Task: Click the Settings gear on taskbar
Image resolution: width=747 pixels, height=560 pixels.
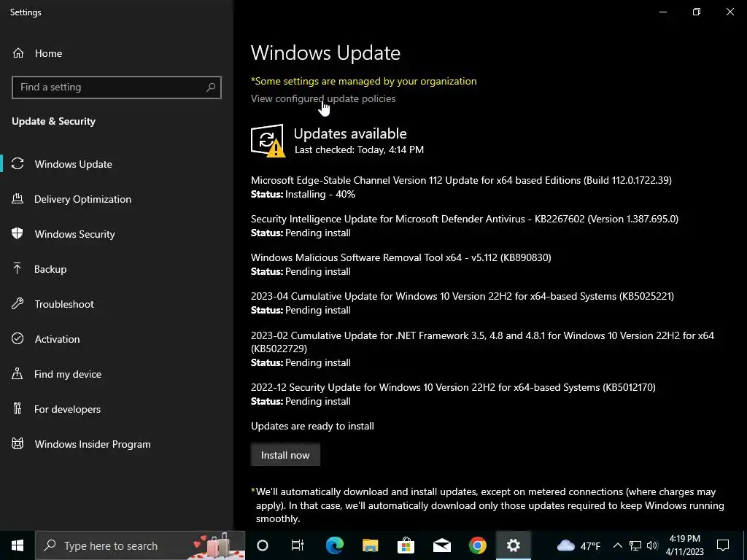Action: [513, 545]
